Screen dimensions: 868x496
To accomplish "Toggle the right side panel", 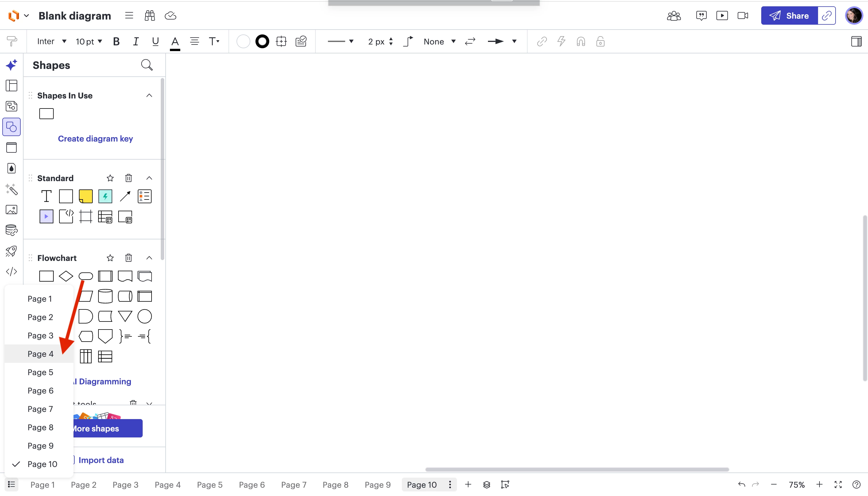I will (x=856, y=42).
